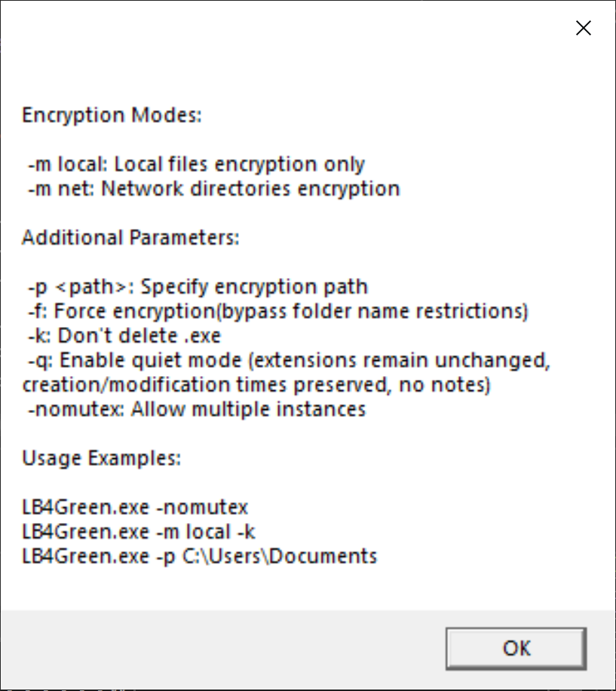Click the "Encryption Modes:" heading text
Viewport: 616px width, 691px height.
112,115
